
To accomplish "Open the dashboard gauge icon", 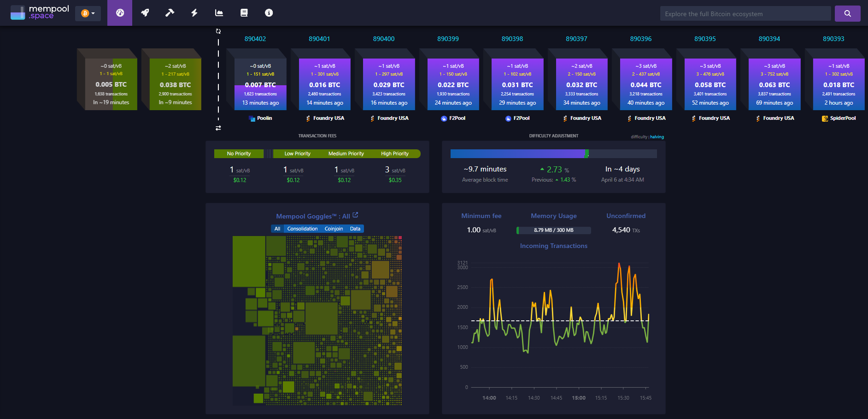I will (120, 13).
